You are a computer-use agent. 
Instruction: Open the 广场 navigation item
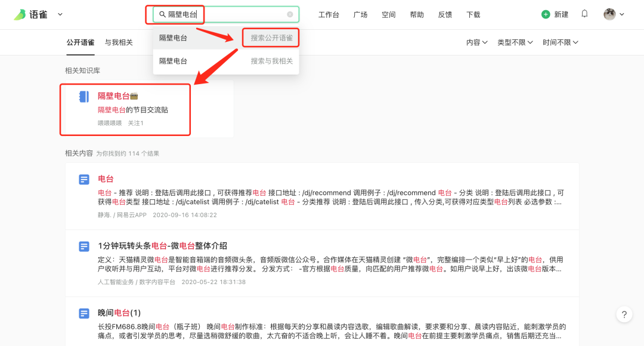(360, 15)
